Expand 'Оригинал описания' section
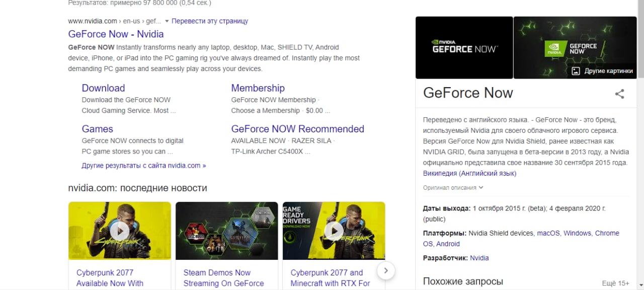 pyautogui.click(x=453, y=187)
